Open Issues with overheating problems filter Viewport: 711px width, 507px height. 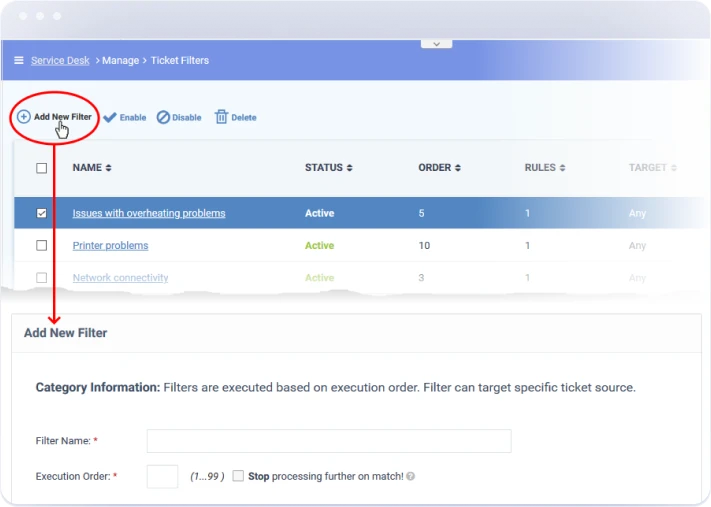(x=149, y=213)
